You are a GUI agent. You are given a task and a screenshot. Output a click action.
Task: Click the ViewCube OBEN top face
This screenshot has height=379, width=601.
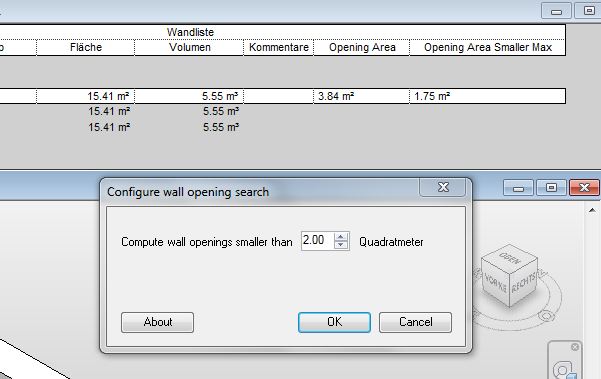509,258
